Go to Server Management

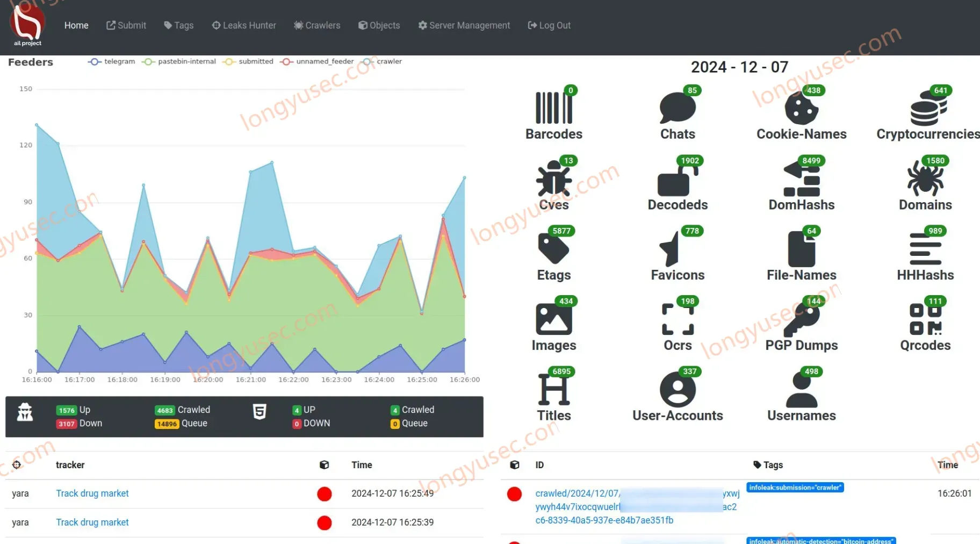coord(464,25)
